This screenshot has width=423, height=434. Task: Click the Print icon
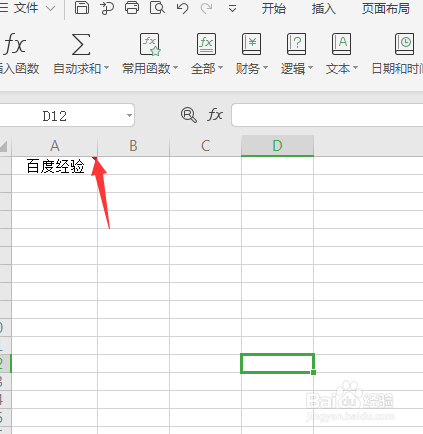(132, 8)
